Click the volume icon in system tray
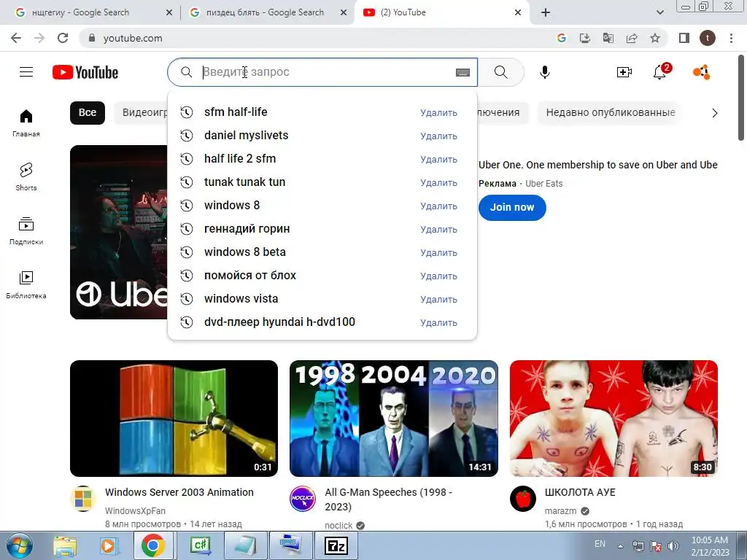The width and height of the screenshot is (747, 560). point(673,546)
